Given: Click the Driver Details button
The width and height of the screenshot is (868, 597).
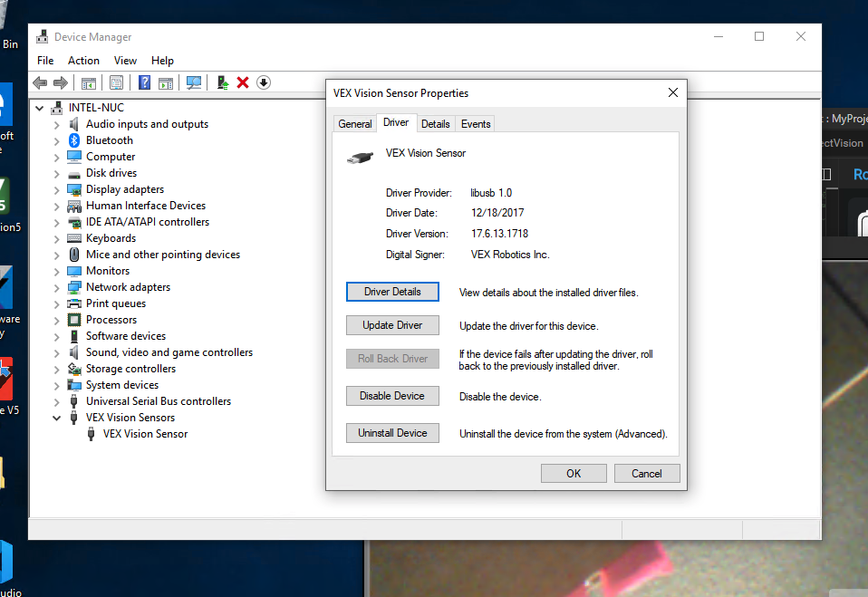Looking at the screenshot, I should coord(392,292).
